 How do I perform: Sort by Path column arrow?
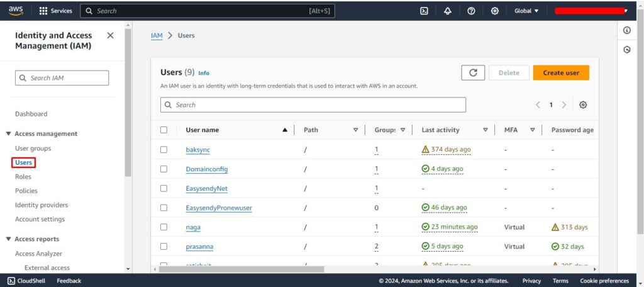pyautogui.click(x=356, y=130)
